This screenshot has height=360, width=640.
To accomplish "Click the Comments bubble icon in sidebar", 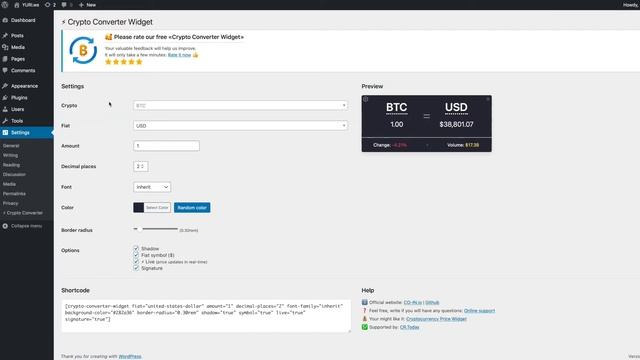I will point(5,71).
